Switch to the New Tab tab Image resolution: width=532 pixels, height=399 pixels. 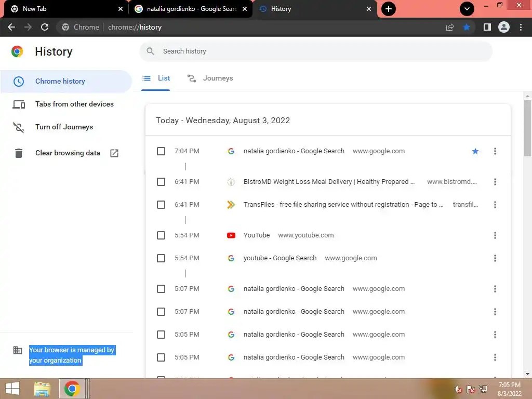click(64, 9)
